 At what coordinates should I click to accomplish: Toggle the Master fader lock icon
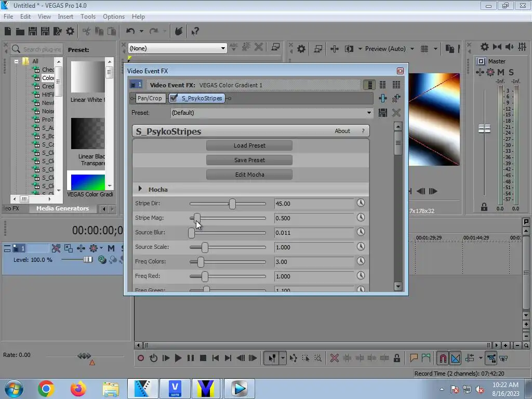pyautogui.click(x=484, y=207)
